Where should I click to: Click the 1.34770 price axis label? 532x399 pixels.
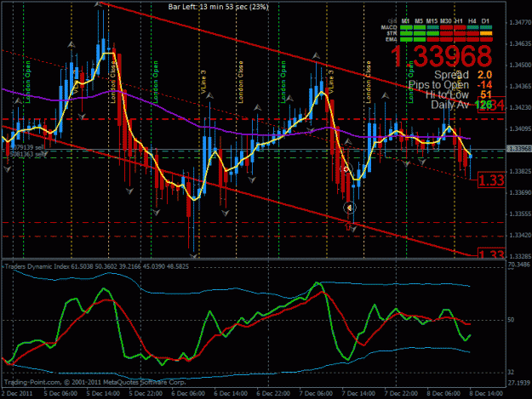pos(520,23)
